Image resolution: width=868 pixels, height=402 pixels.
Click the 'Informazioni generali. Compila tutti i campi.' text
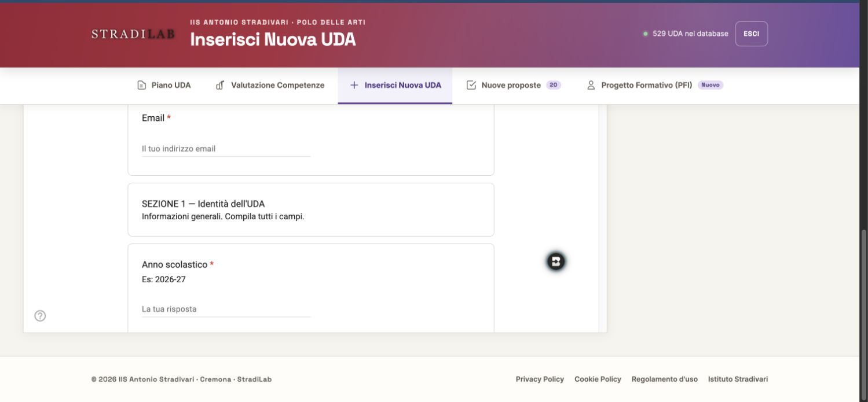pyautogui.click(x=223, y=217)
